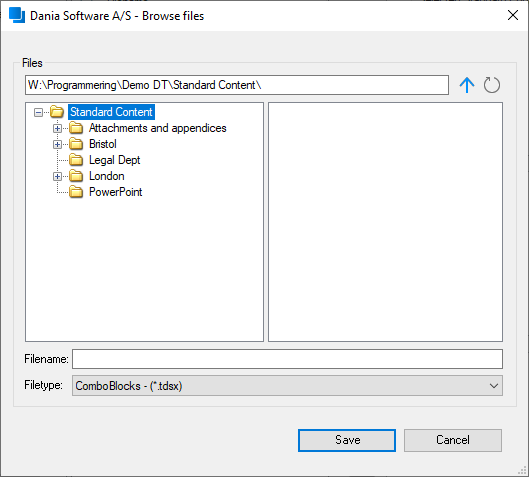Click into the Filename input field

point(287,359)
